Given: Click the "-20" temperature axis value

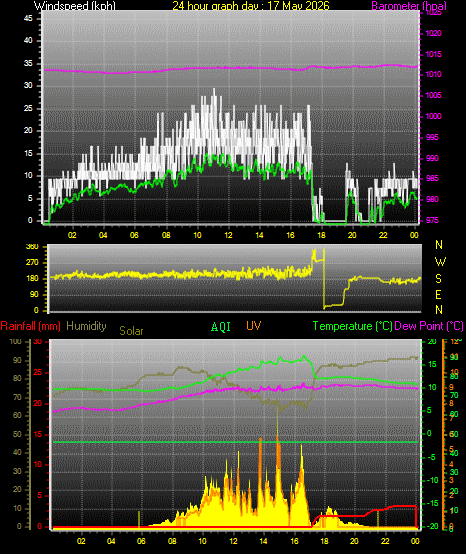Looking at the screenshot, I should tap(433, 526).
